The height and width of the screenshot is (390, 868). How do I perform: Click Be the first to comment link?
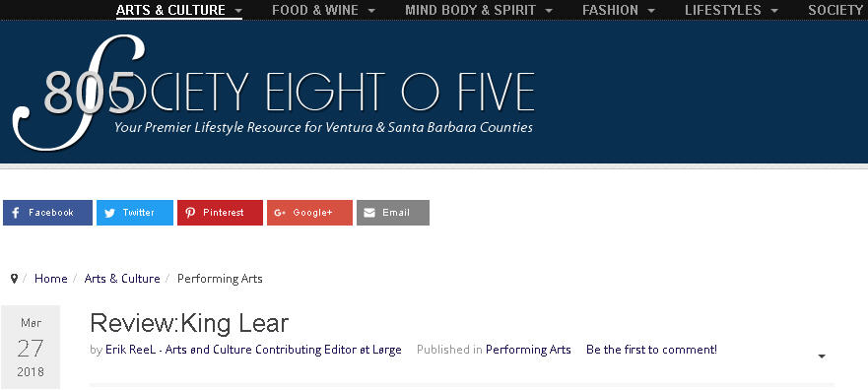click(651, 350)
